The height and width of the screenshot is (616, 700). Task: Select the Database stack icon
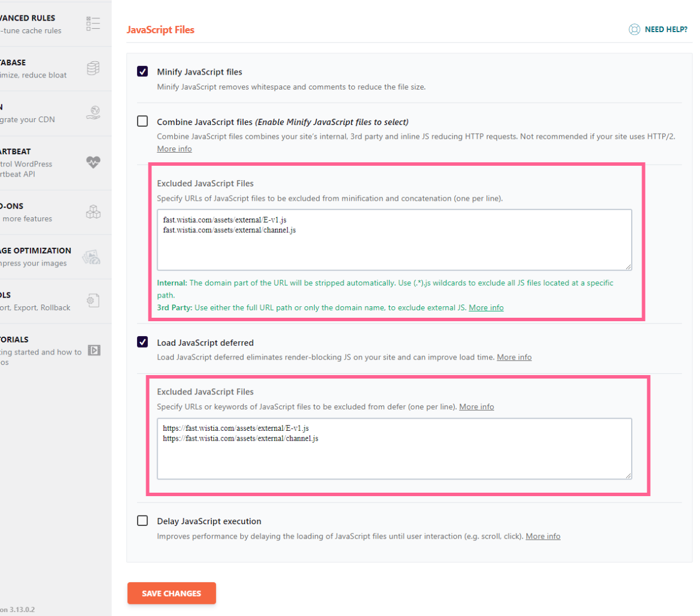pos(93,68)
